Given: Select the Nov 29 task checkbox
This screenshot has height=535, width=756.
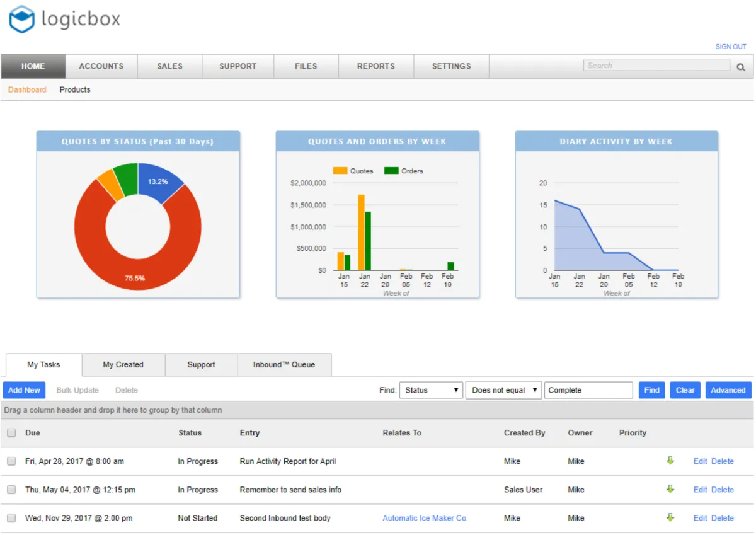Looking at the screenshot, I should click(11, 518).
